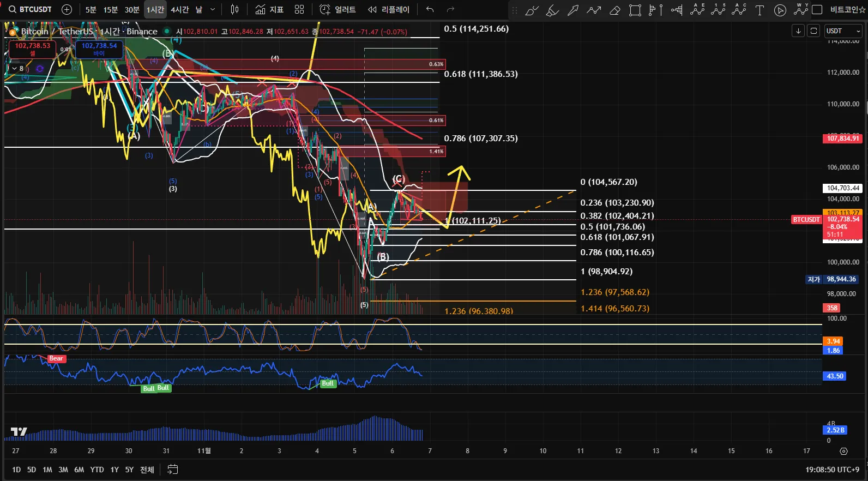
Task: Open indicator templates grid icon
Action: pos(299,9)
